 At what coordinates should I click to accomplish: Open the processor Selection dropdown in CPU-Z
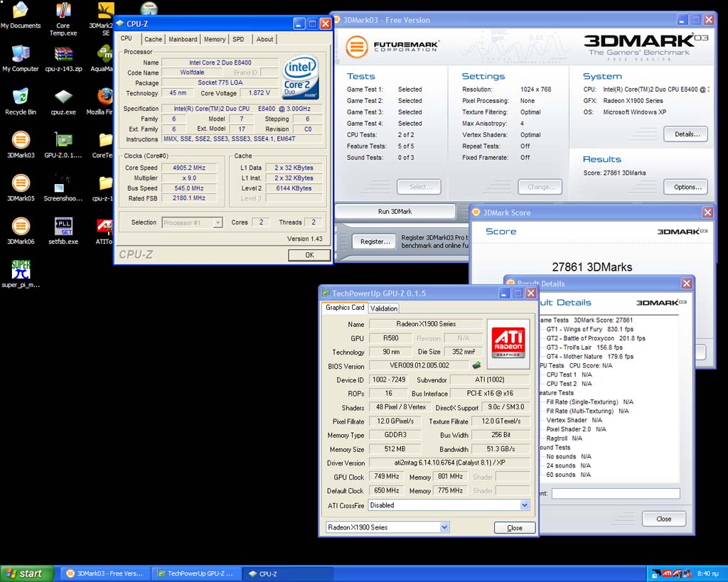pyautogui.click(x=192, y=222)
